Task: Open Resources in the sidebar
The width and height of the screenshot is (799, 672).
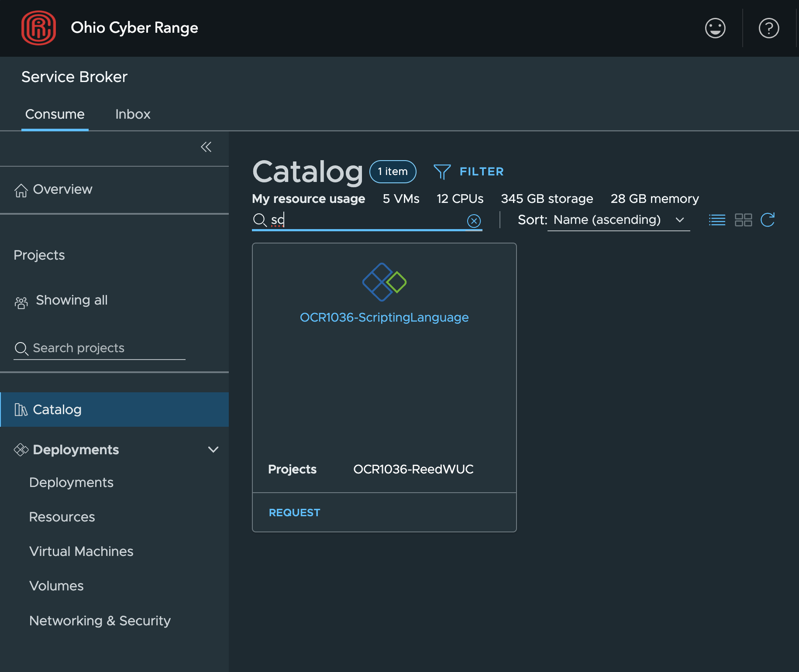Action: pos(62,517)
